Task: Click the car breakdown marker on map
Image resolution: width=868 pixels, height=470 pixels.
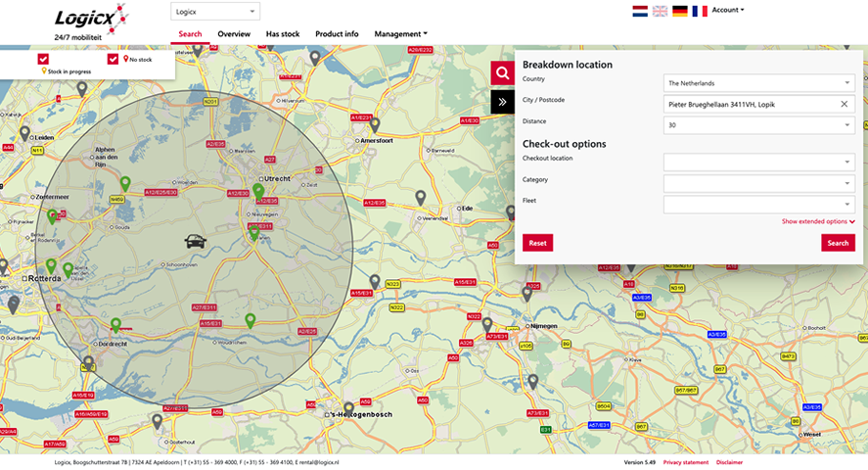Action: click(x=195, y=240)
